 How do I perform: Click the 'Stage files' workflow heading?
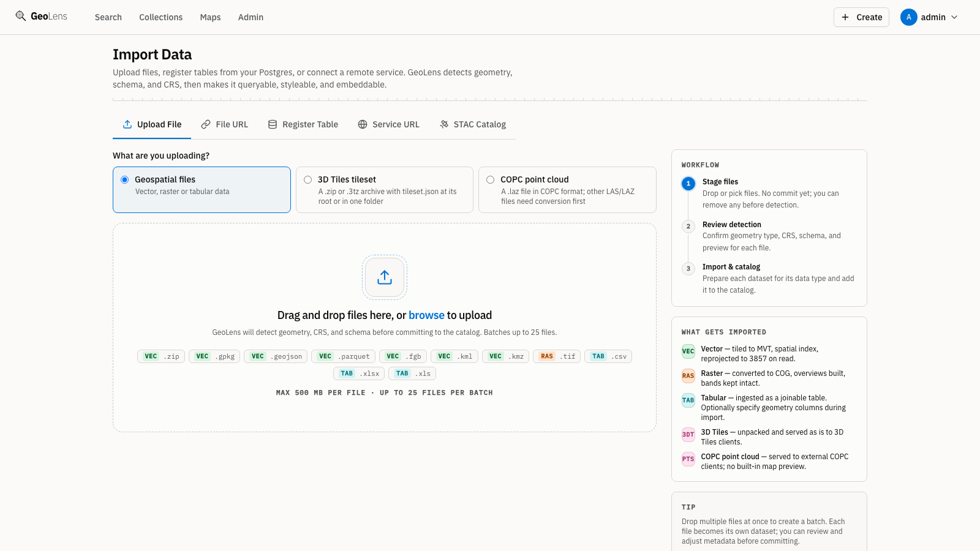point(720,182)
